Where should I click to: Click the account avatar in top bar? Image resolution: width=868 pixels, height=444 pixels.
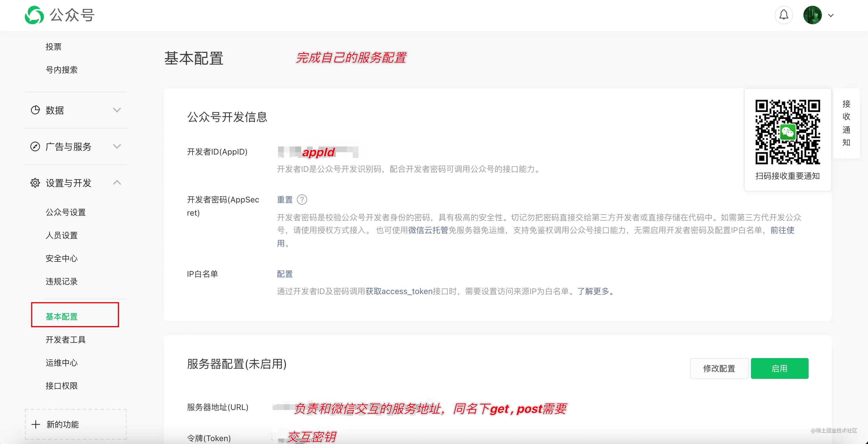coord(814,15)
